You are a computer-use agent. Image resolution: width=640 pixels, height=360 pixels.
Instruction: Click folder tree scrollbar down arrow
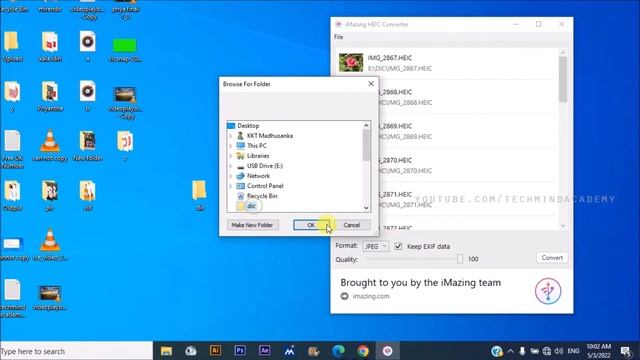coord(366,208)
